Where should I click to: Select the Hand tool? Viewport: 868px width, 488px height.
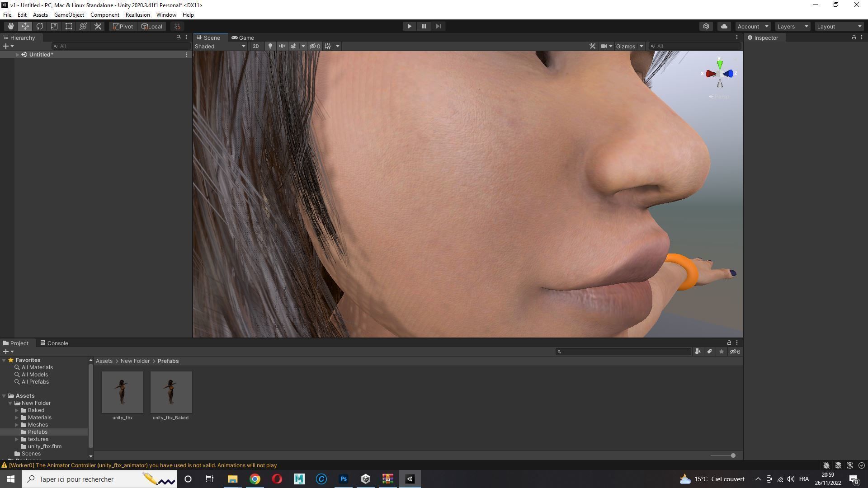[x=10, y=26]
